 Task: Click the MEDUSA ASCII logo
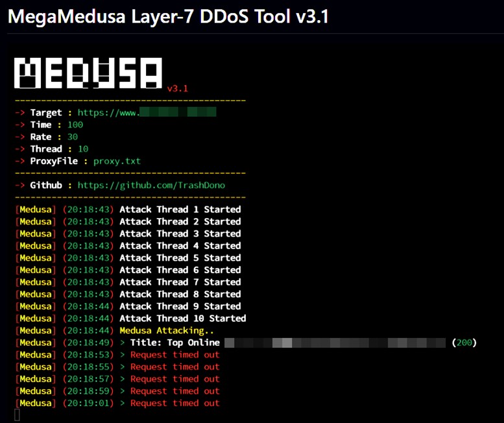tap(88, 73)
